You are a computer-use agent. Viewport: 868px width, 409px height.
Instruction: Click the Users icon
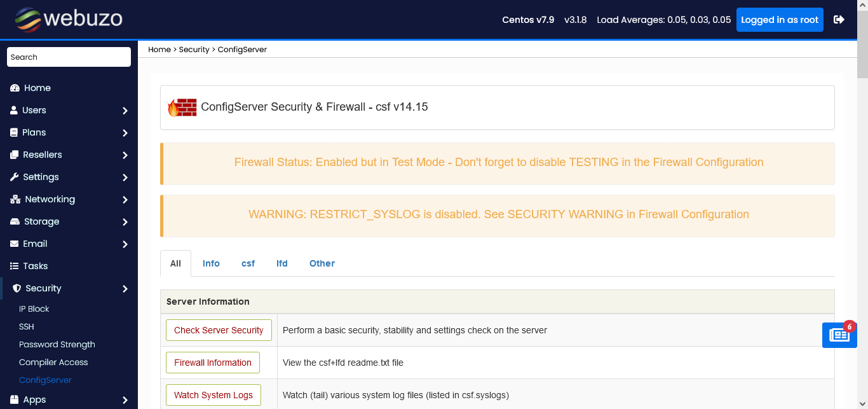pos(14,110)
